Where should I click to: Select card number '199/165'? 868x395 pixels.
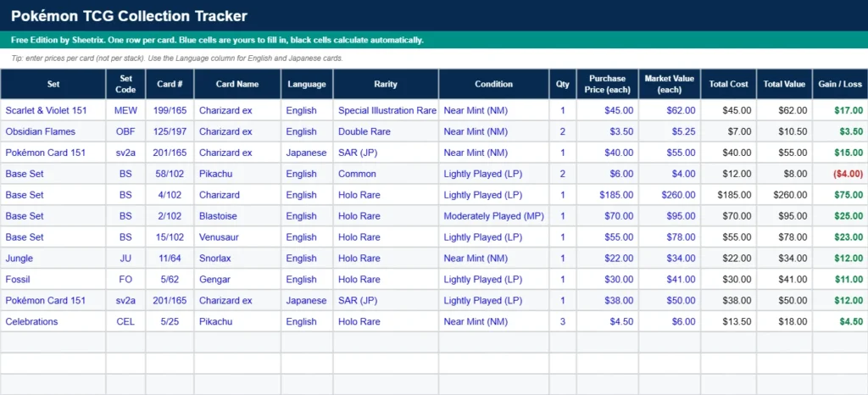[x=170, y=111]
